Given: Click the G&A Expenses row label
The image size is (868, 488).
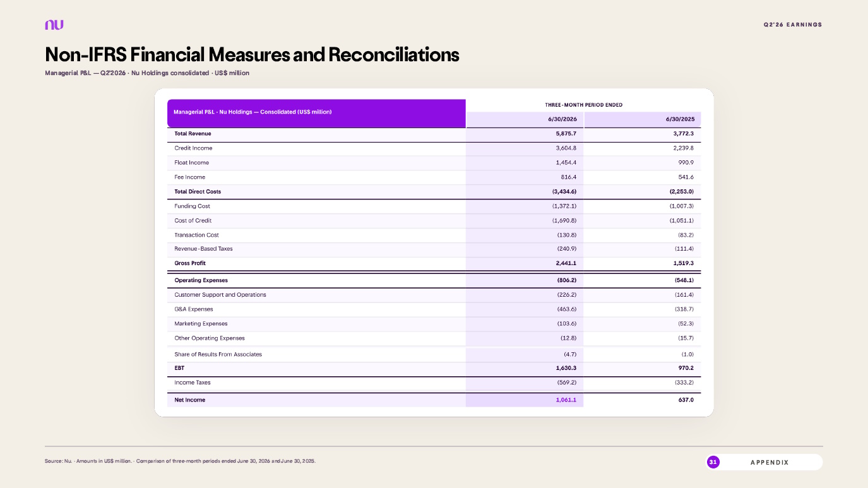Looking at the screenshot, I should [x=194, y=310].
